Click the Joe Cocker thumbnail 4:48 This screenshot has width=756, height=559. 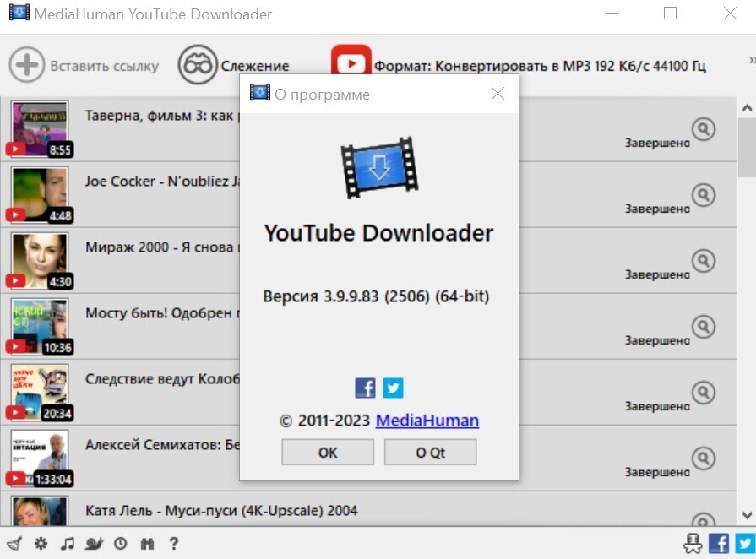click(x=40, y=195)
